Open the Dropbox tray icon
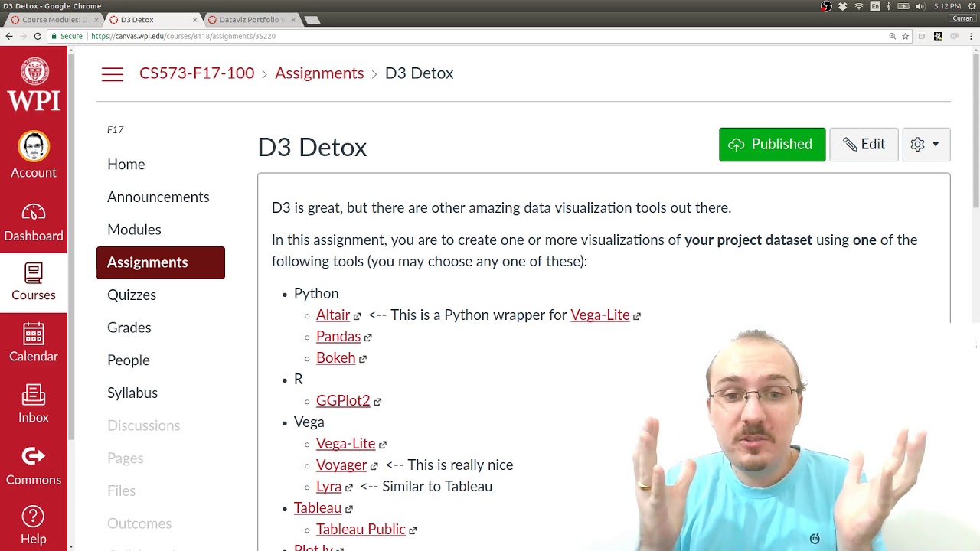Image resolution: width=980 pixels, height=551 pixels. pos(843,6)
